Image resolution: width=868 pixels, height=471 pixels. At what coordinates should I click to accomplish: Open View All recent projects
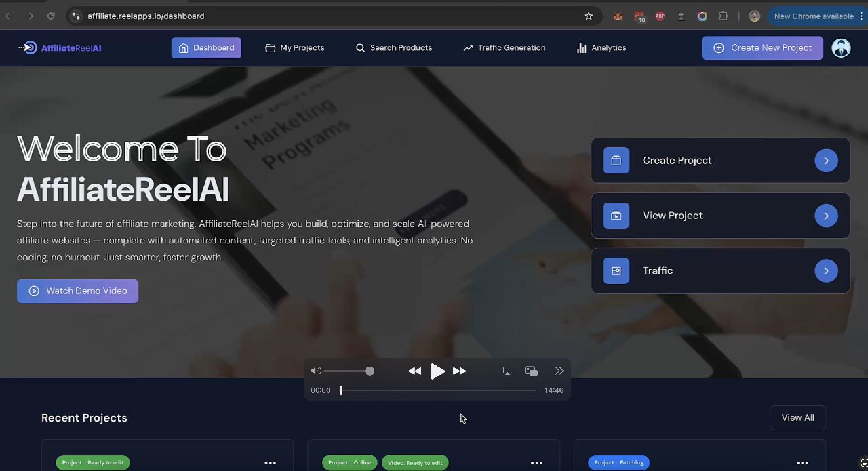click(x=797, y=417)
